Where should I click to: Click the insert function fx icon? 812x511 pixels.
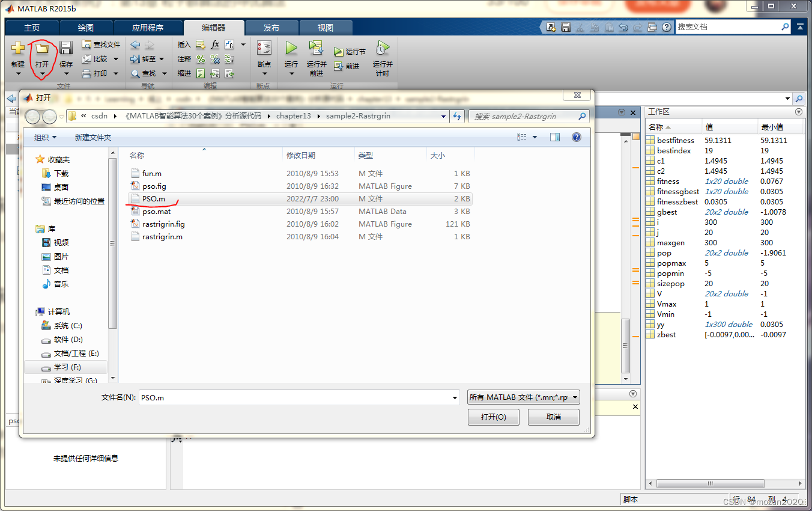[x=215, y=44]
